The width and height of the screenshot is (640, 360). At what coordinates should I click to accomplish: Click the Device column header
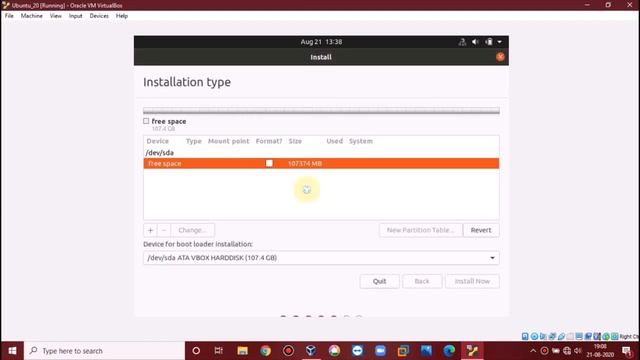158,141
